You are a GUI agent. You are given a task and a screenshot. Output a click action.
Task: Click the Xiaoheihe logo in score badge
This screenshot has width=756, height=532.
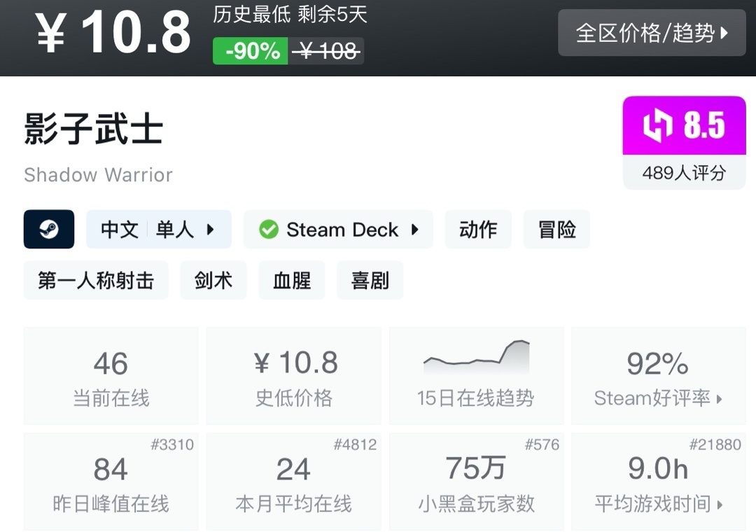point(657,126)
